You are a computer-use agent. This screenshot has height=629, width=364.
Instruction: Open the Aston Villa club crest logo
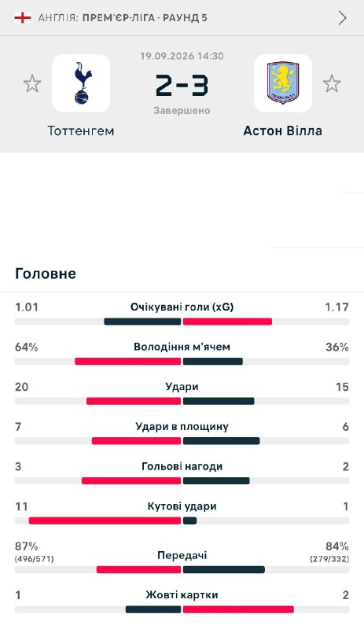click(283, 83)
